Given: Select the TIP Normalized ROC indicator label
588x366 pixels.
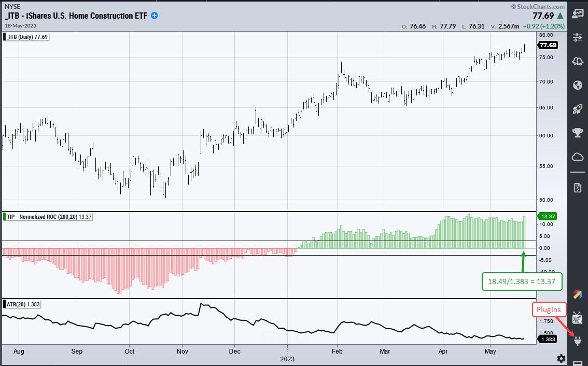Looking at the screenshot, I should click(x=48, y=216).
